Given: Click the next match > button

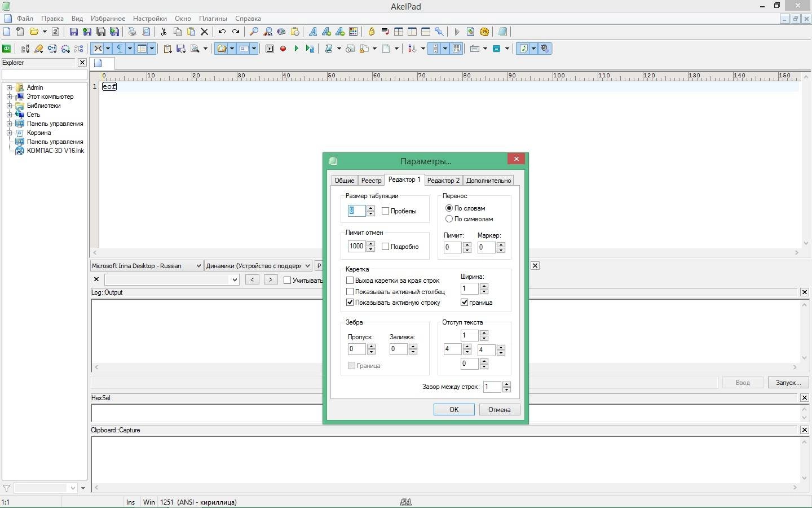Looking at the screenshot, I should (271, 280).
